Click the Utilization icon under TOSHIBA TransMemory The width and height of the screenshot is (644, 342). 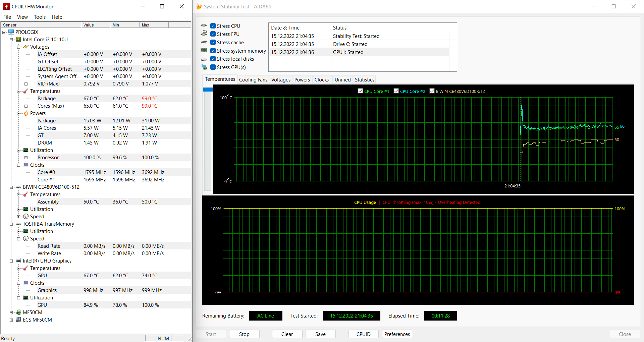tap(26, 231)
